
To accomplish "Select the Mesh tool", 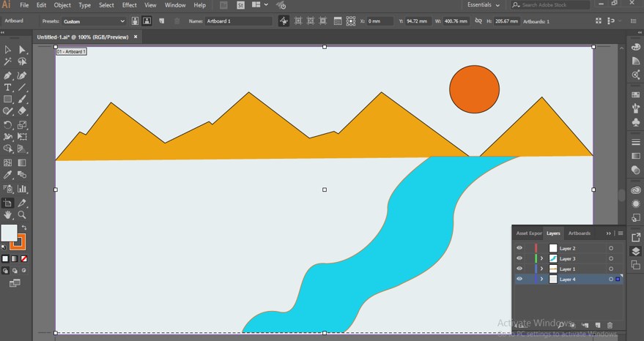I will tap(7, 163).
